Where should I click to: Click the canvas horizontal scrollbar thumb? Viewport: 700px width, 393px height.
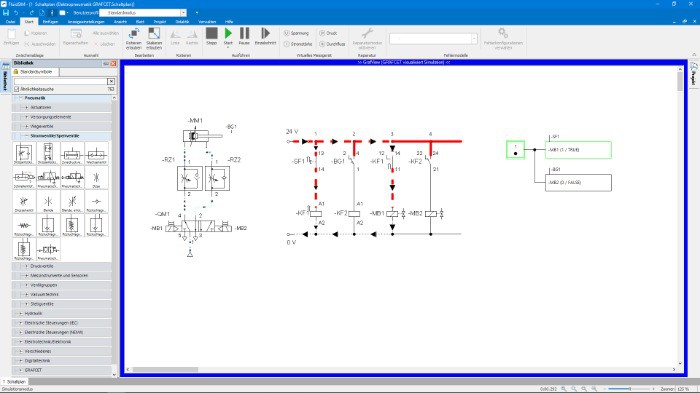point(165,370)
